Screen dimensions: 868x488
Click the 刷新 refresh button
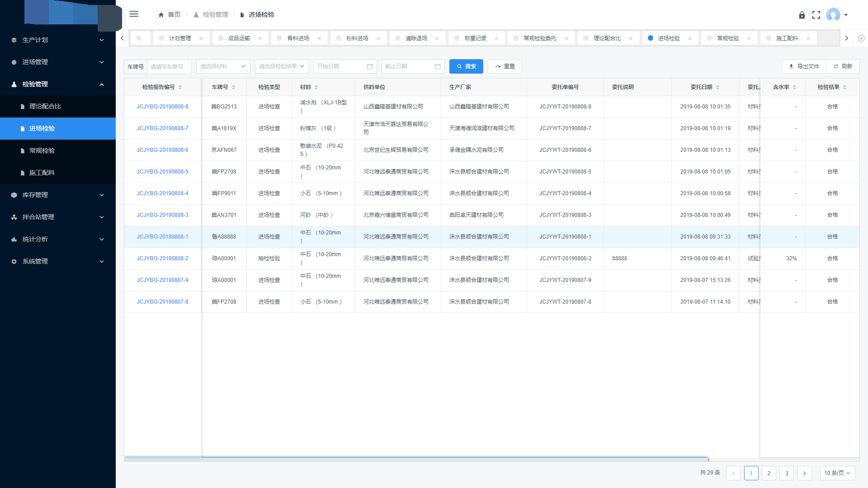pyautogui.click(x=843, y=66)
